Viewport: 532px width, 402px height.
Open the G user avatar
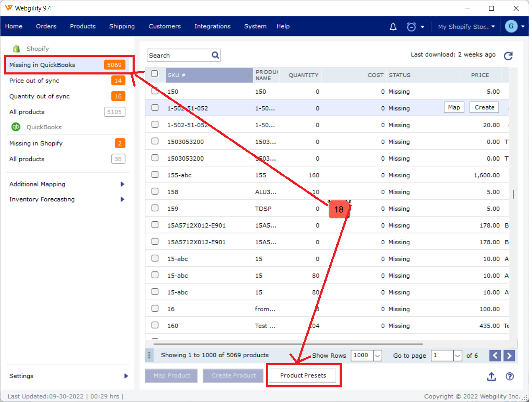pyautogui.click(x=511, y=26)
